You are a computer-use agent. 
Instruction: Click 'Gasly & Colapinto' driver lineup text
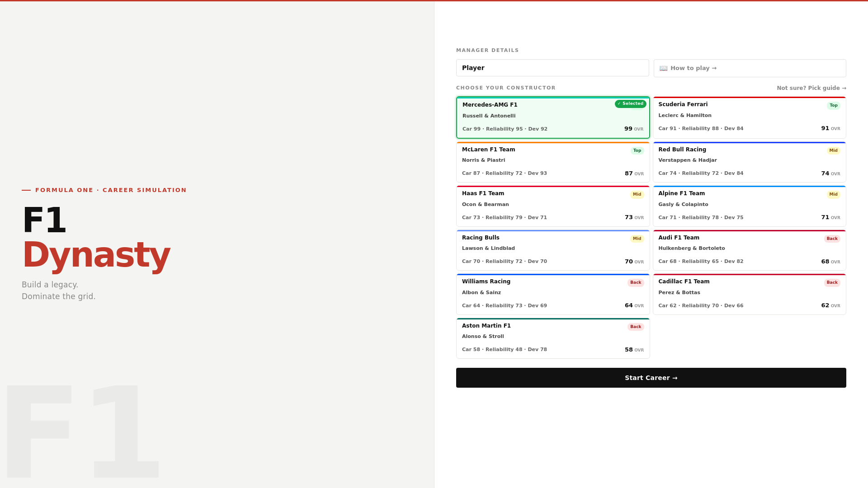coord(683,205)
